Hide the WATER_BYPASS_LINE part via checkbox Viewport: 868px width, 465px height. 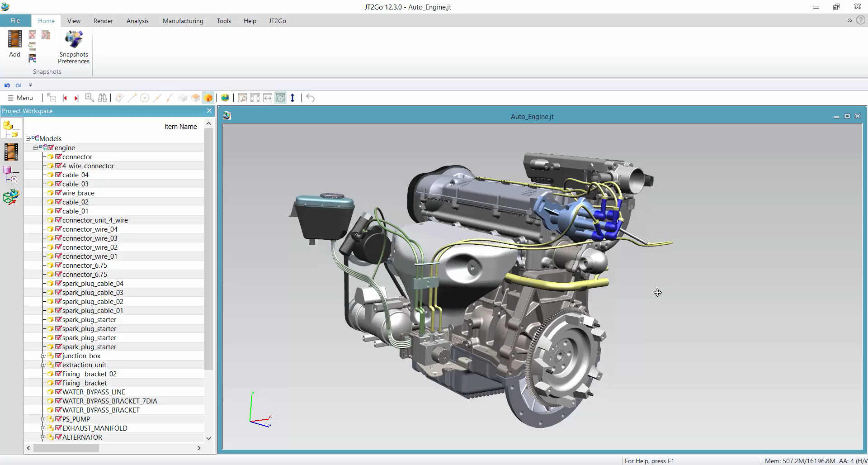click(58, 392)
